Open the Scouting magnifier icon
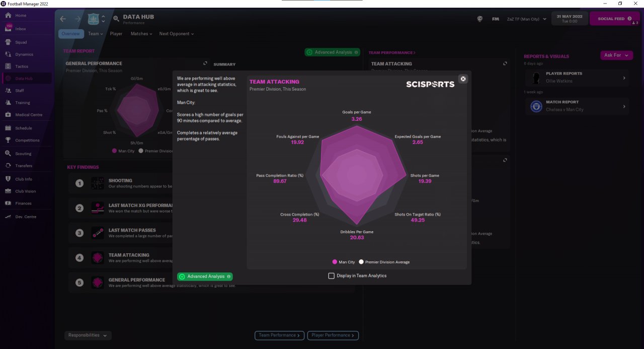Image resolution: width=644 pixels, height=349 pixels. (8, 154)
